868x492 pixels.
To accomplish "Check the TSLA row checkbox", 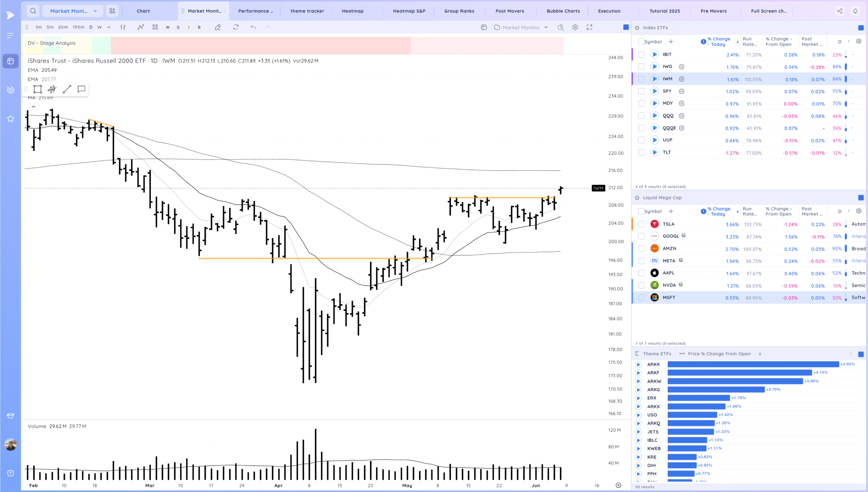I will pos(641,224).
